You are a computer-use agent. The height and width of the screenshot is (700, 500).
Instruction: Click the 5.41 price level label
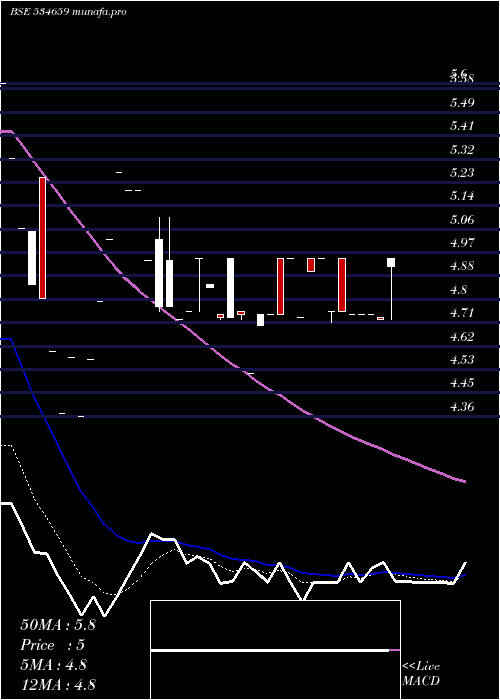click(462, 126)
